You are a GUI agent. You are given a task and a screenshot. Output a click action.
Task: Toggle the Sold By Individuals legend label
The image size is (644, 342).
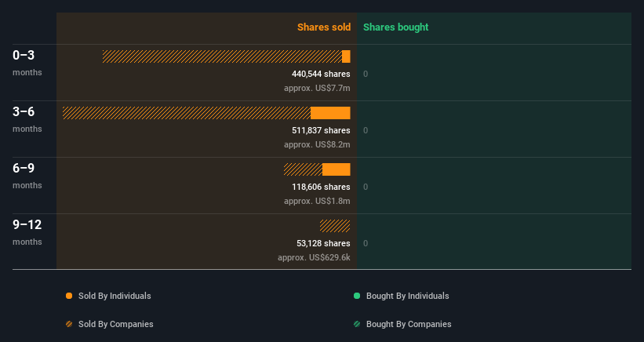(115, 296)
